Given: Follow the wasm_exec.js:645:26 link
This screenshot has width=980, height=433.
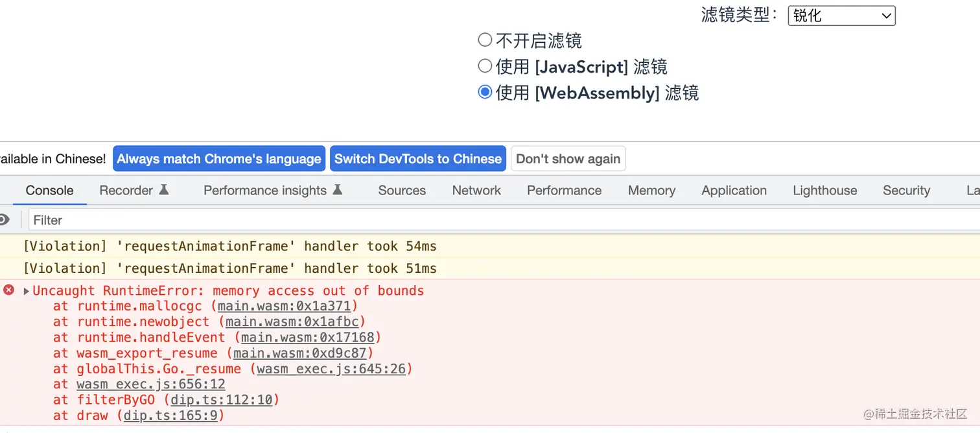Looking at the screenshot, I should 331,369.
